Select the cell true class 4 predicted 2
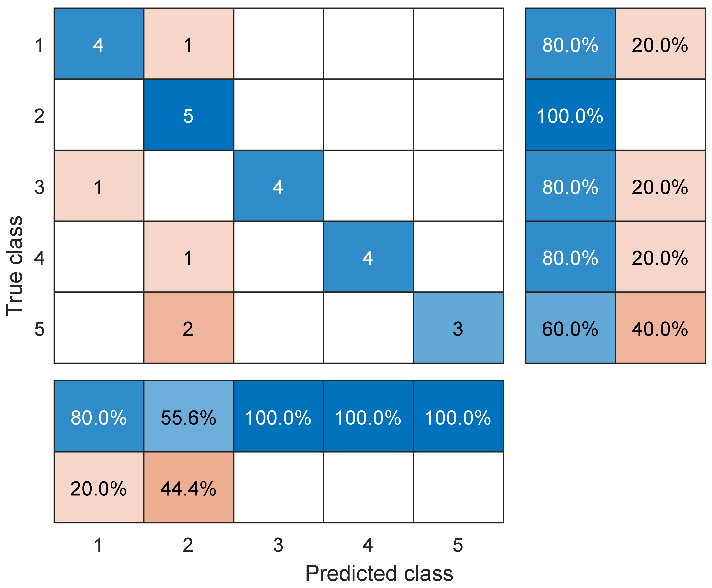712x588 pixels. (188, 256)
